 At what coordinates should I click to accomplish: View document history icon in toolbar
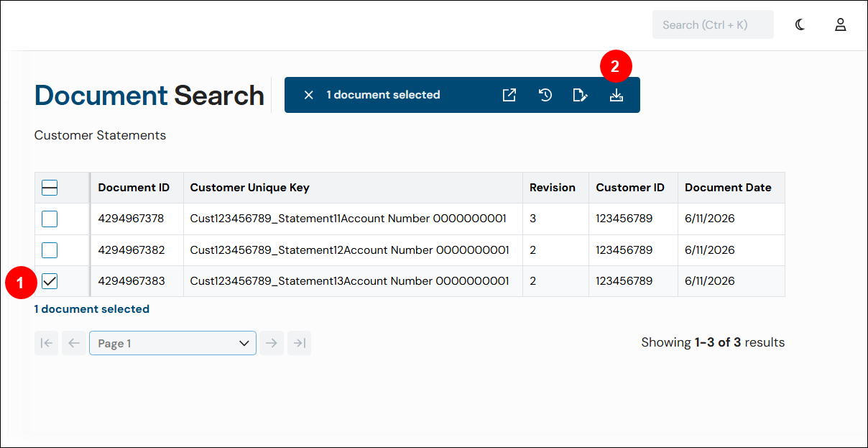click(545, 95)
